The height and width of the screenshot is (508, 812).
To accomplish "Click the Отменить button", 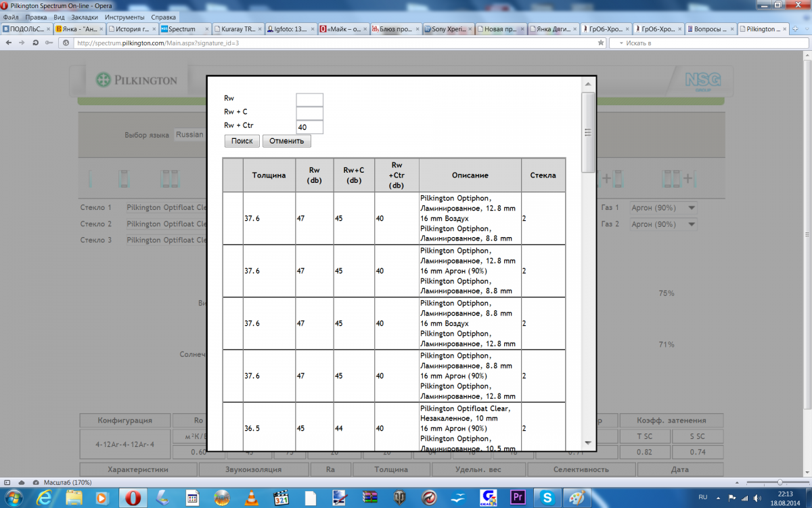I will point(287,141).
